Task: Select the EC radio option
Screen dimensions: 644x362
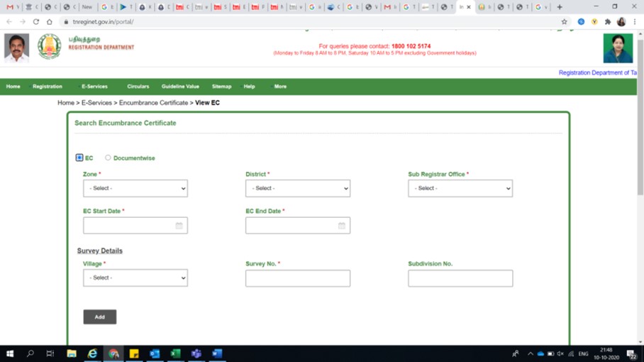Action: coord(79,158)
